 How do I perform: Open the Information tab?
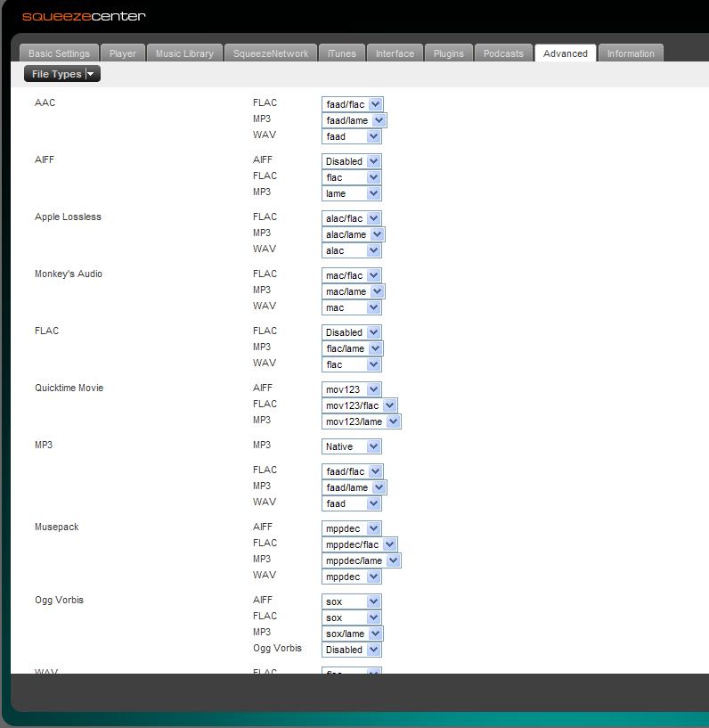(x=631, y=53)
